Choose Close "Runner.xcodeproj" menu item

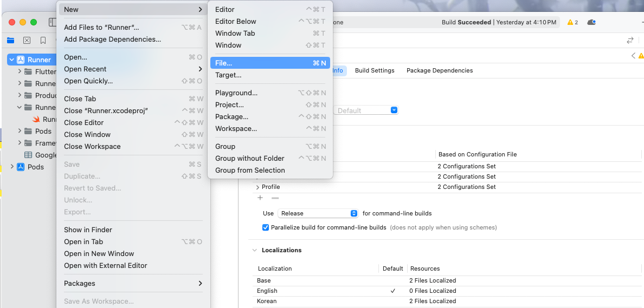coord(133,111)
